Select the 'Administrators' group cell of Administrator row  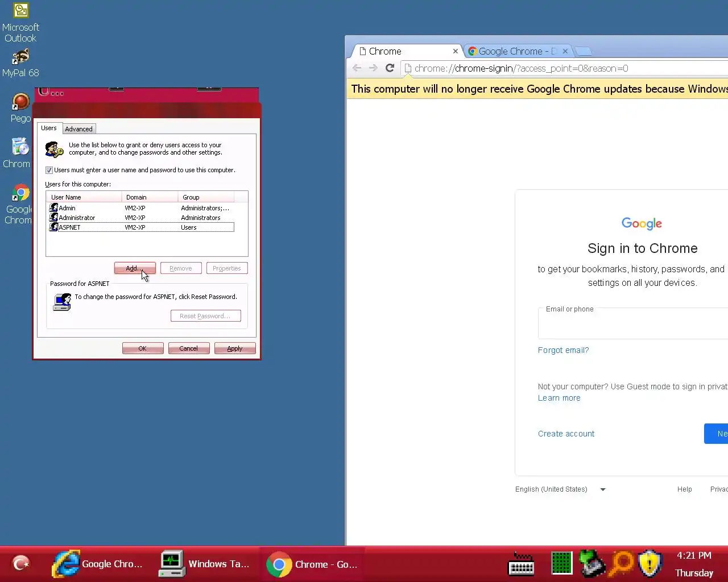click(x=201, y=218)
